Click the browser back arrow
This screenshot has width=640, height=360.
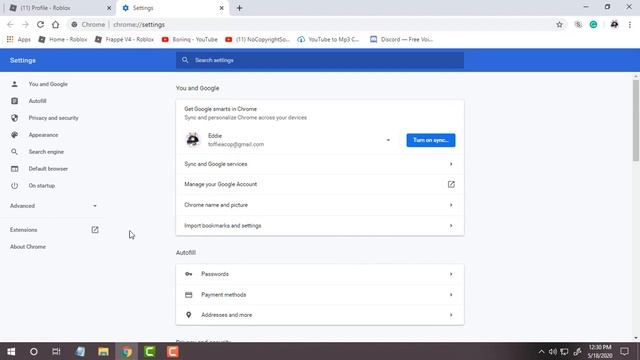[x=10, y=24]
